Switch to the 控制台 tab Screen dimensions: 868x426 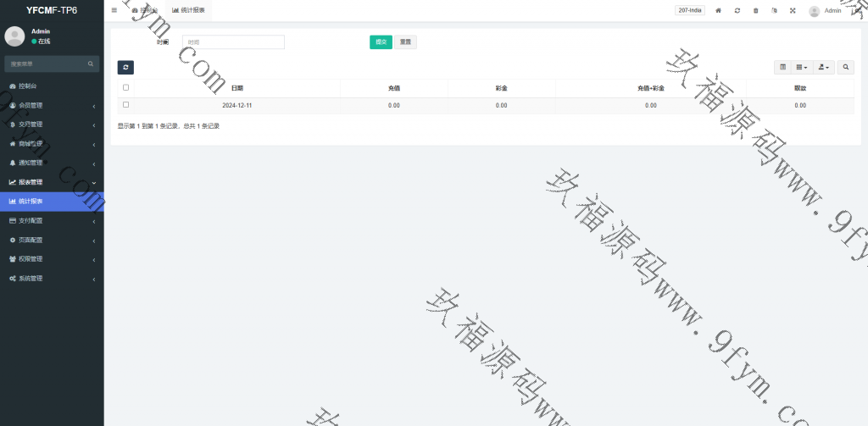(x=145, y=10)
